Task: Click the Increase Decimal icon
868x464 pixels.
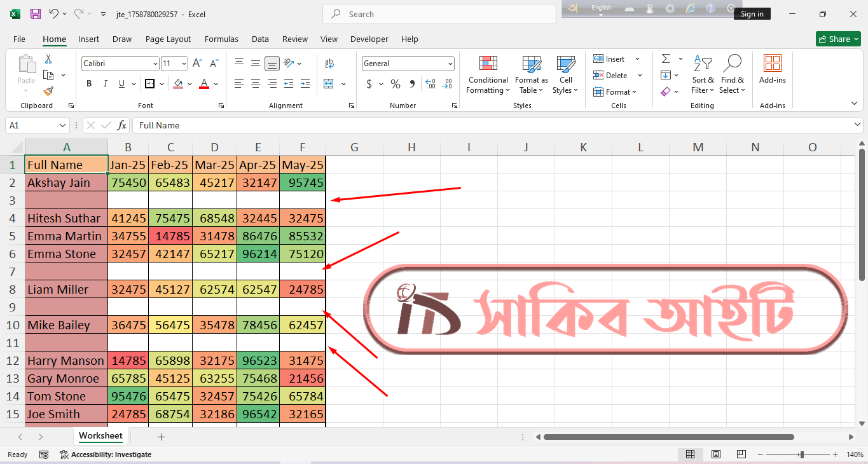Action: pyautogui.click(x=431, y=83)
